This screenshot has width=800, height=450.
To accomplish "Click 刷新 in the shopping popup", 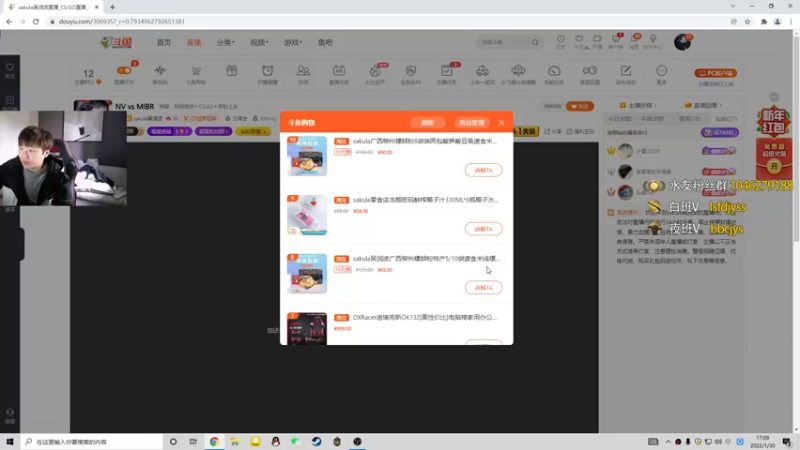I will pos(428,122).
